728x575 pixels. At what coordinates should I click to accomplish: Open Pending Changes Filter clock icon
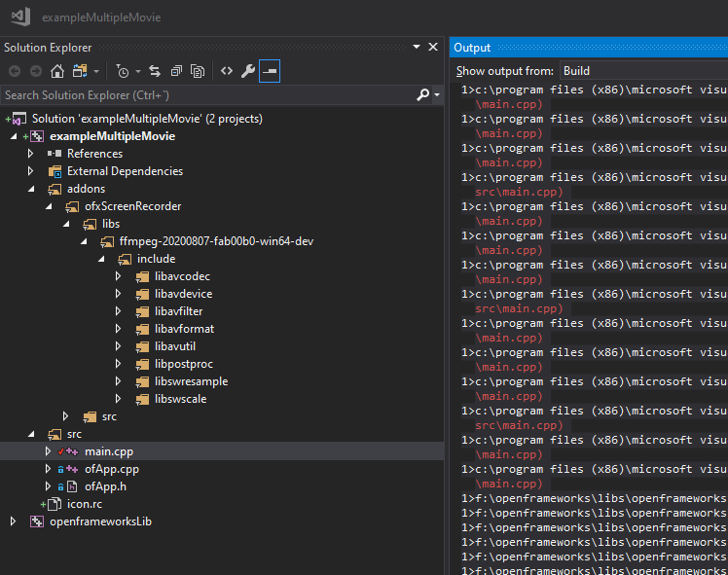122,71
